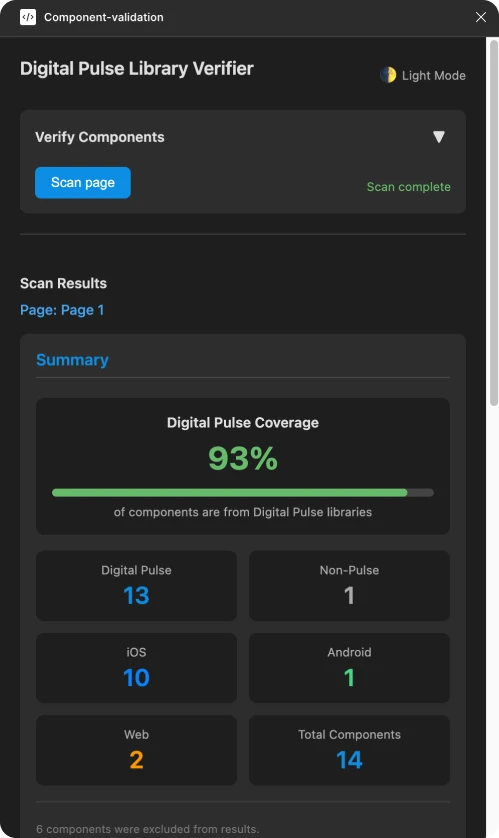
Task: Select the Non-Pulse 1 count card
Action: pyautogui.click(x=349, y=586)
